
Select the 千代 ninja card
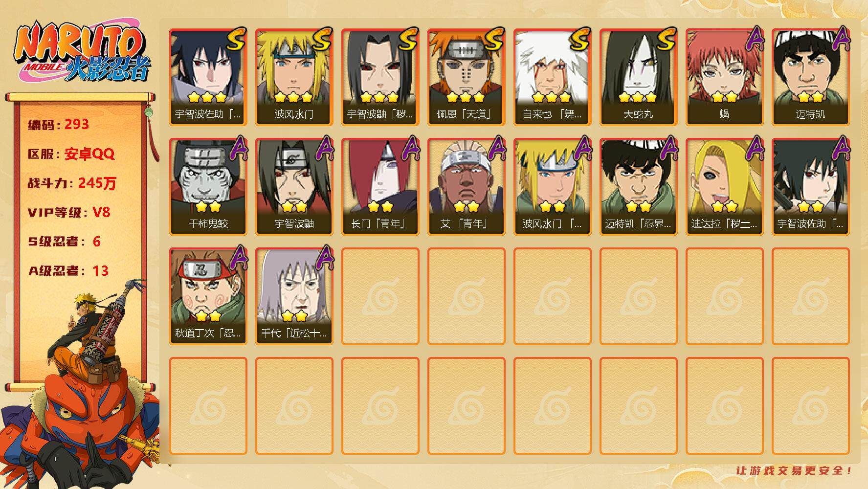pyautogui.click(x=294, y=296)
